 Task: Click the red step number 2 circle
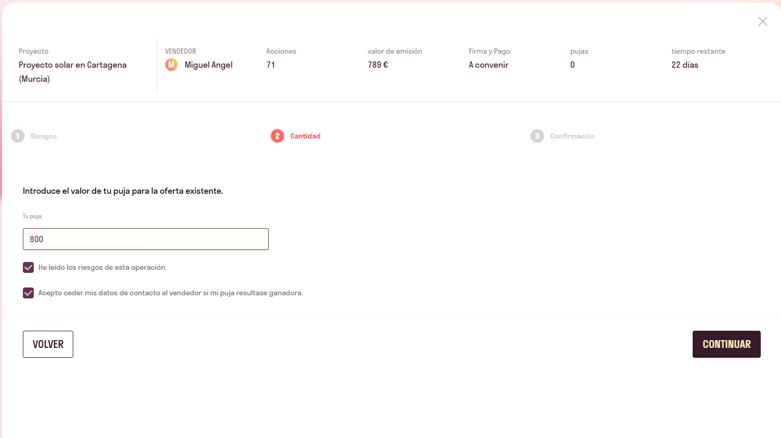277,136
